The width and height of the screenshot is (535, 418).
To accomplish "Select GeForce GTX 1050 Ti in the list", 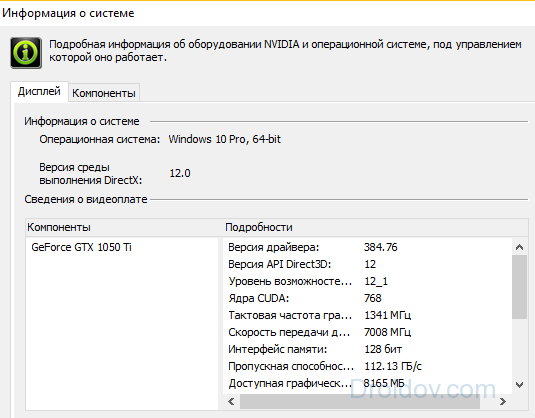I will tap(81, 247).
